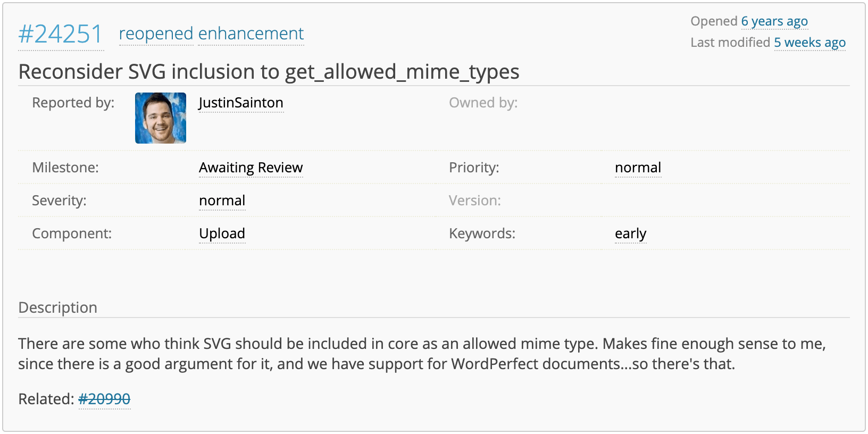Click the 'early' keyword link
Viewport: 868px width, 434px height.
[x=630, y=233]
